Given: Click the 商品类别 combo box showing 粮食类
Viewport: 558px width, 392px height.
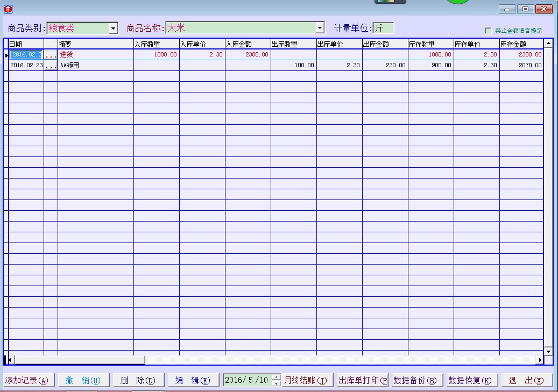Looking at the screenshot, I should [x=82, y=28].
